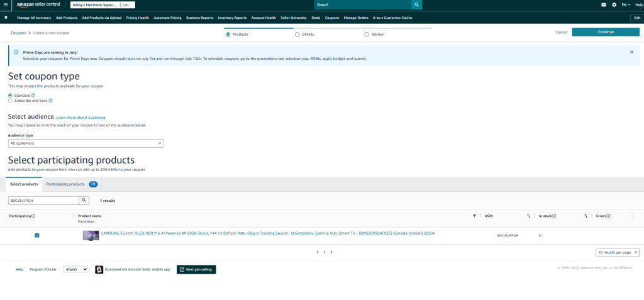Click the Amazon Seller Central logo
This screenshot has height=300, width=644.
click(38, 4)
